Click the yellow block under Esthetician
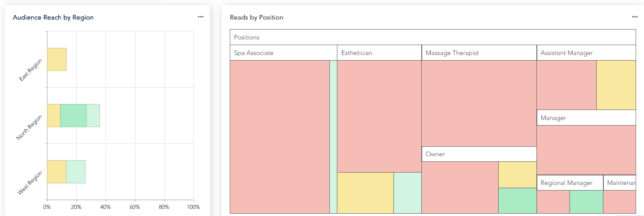The width and height of the screenshot is (644, 216). pos(365,192)
